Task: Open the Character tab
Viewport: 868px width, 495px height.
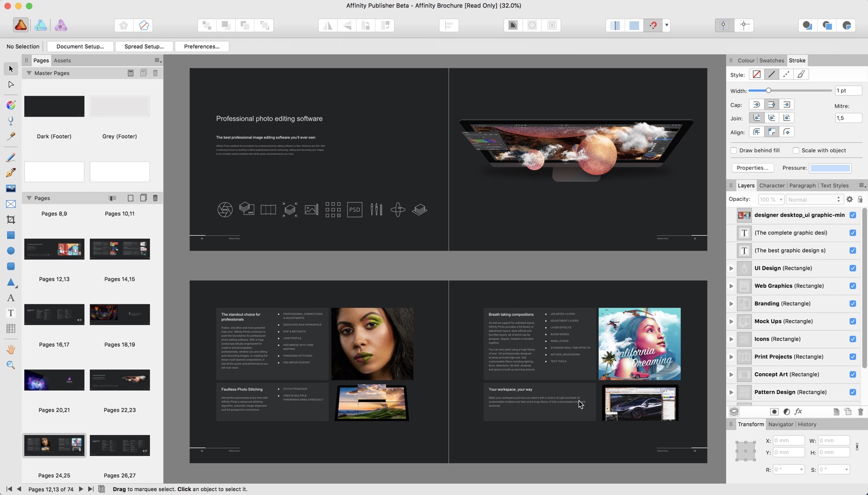Action: 772,186
